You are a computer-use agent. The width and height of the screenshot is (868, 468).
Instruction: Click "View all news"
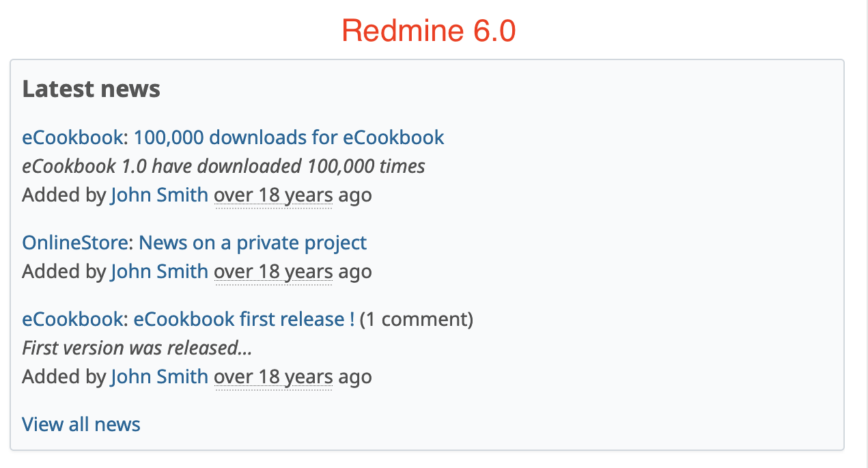point(81,424)
